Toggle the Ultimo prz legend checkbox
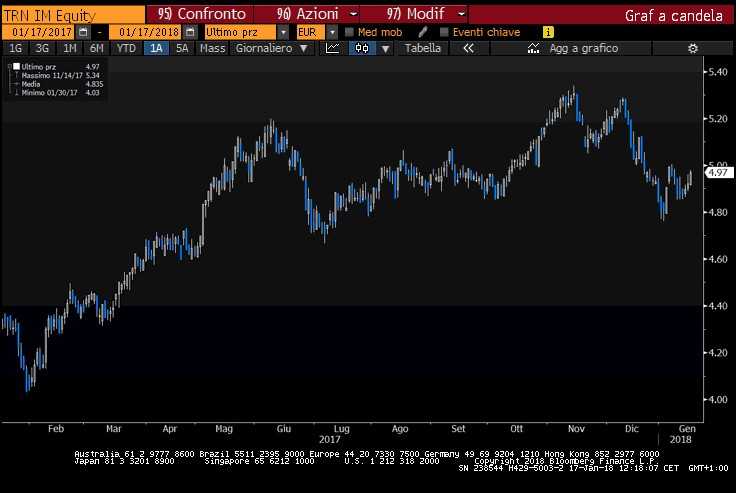 (x=16, y=66)
